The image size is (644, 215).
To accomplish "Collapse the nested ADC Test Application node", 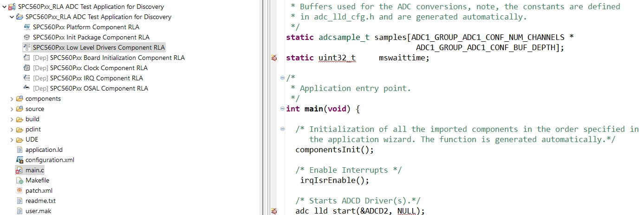I will click(12, 17).
